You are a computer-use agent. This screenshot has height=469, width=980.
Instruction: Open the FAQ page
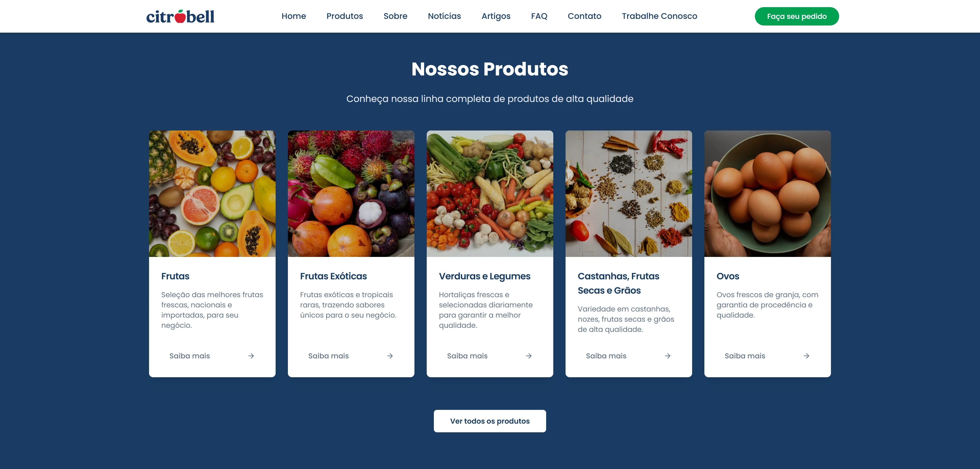coord(539,16)
